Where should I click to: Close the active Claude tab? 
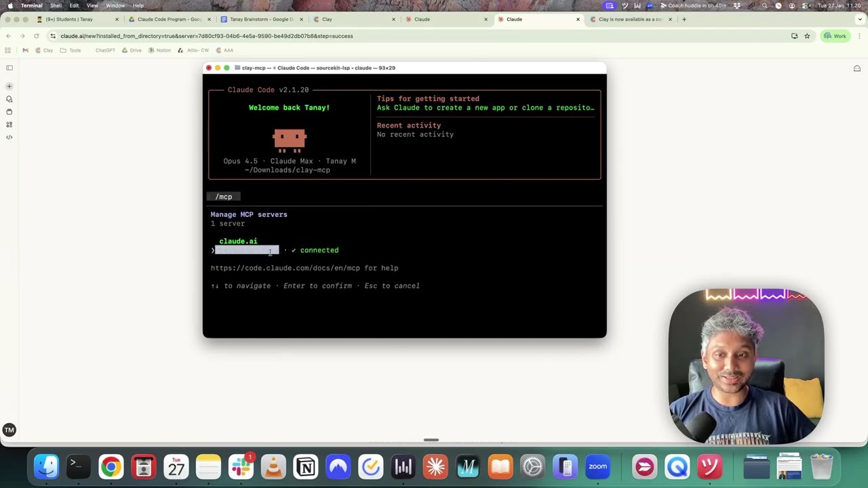pyautogui.click(x=578, y=19)
